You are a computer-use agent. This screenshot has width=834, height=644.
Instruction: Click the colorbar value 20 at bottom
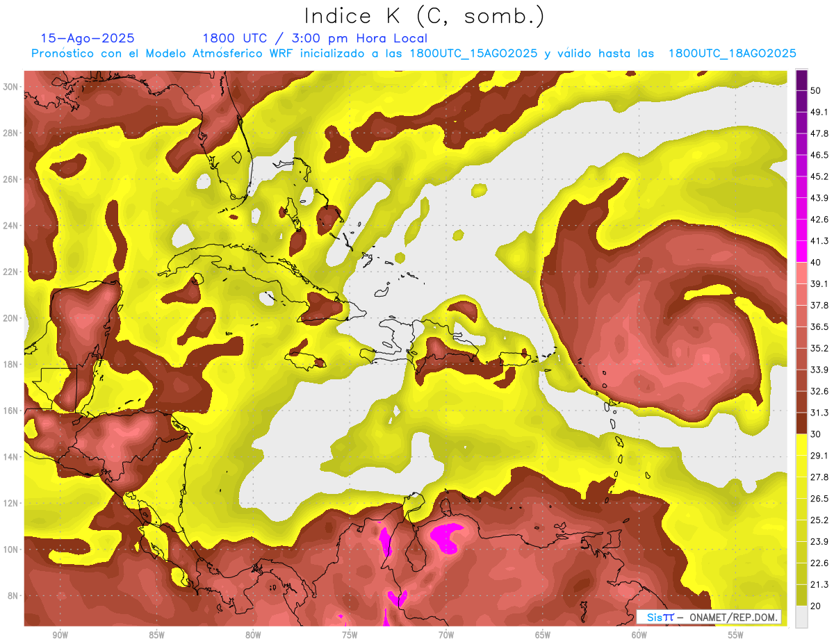pos(816,606)
